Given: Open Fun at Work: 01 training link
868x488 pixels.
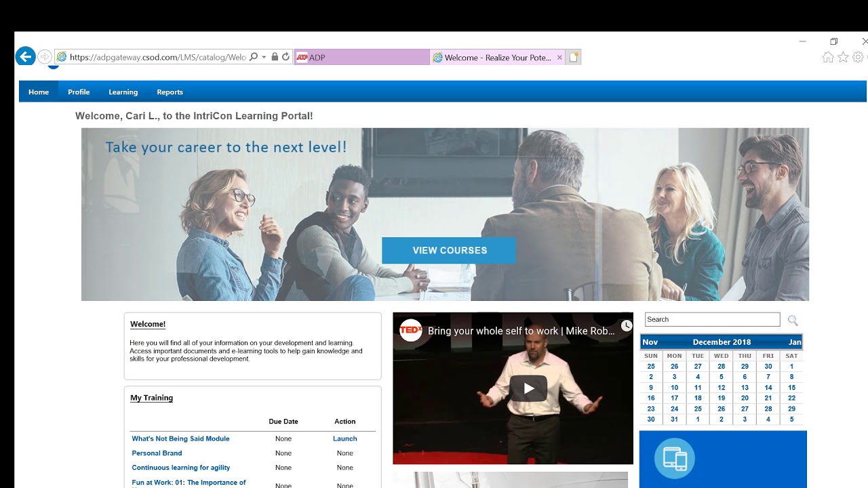Looking at the screenshot, I should 189,483.
